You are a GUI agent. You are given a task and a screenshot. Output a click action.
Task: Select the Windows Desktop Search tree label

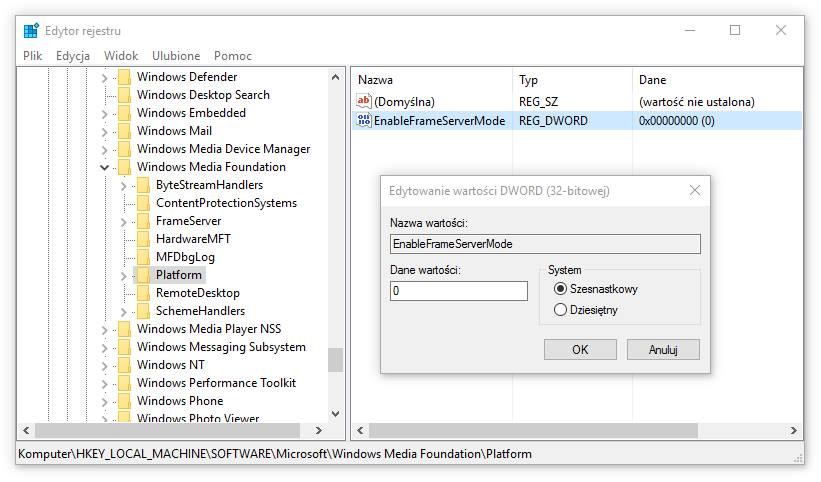click(x=203, y=95)
